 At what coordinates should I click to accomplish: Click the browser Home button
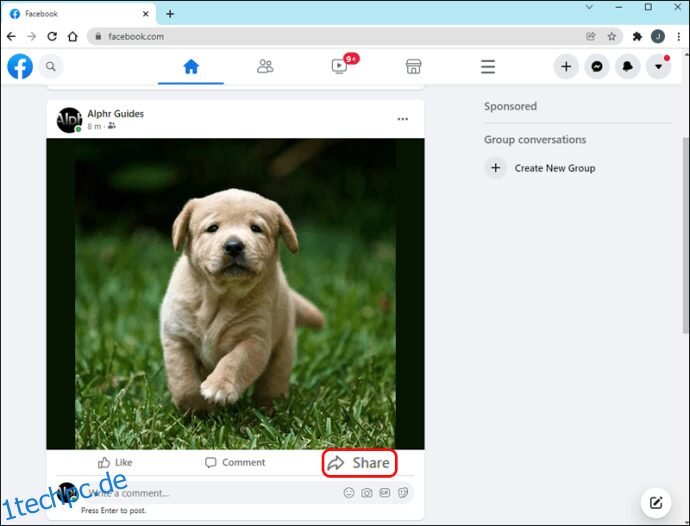pyautogui.click(x=73, y=37)
